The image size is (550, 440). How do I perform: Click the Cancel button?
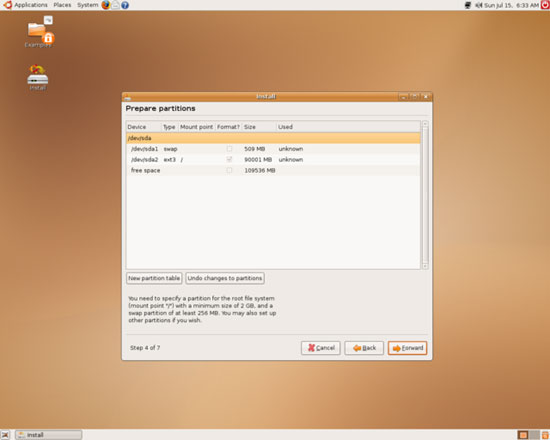click(x=321, y=348)
